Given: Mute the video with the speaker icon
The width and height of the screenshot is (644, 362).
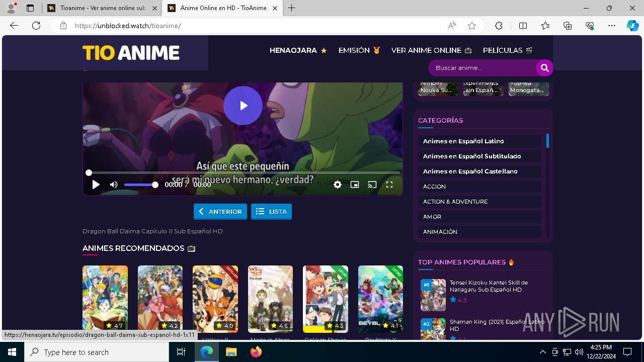Looking at the screenshot, I should click(x=114, y=185).
